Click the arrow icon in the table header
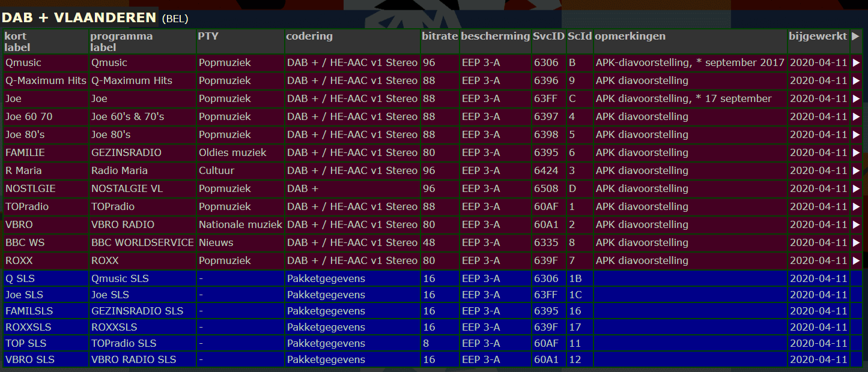This screenshot has width=868, height=372. click(856, 36)
